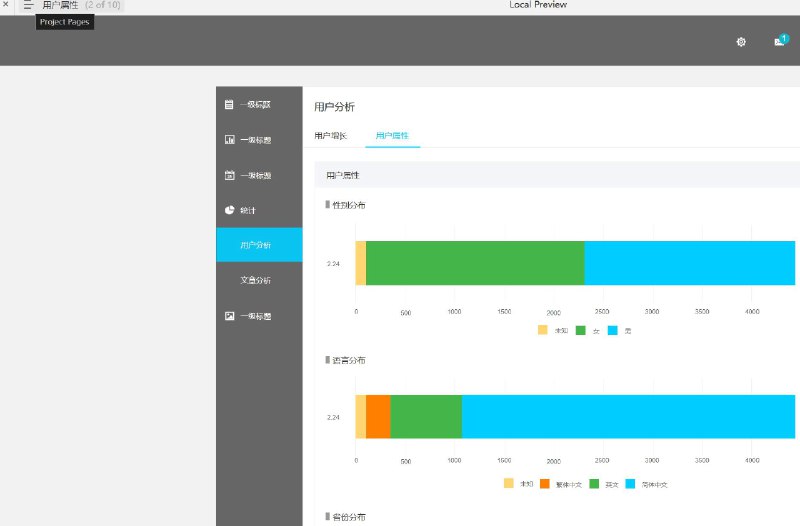Screen dimensions: 800x526
Task: Click the 用户属性 panel header
Action: pyautogui.click(x=557, y=175)
